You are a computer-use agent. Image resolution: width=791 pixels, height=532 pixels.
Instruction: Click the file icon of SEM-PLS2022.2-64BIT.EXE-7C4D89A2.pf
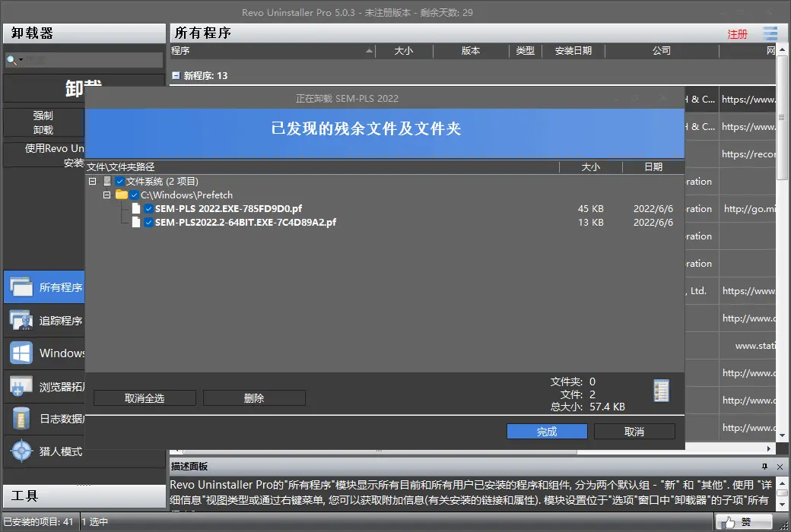tap(136, 222)
